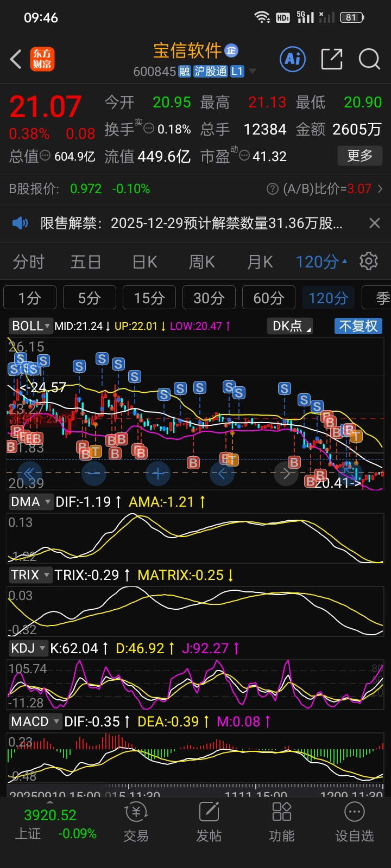Select the 60分 interval option

click(x=269, y=298)
